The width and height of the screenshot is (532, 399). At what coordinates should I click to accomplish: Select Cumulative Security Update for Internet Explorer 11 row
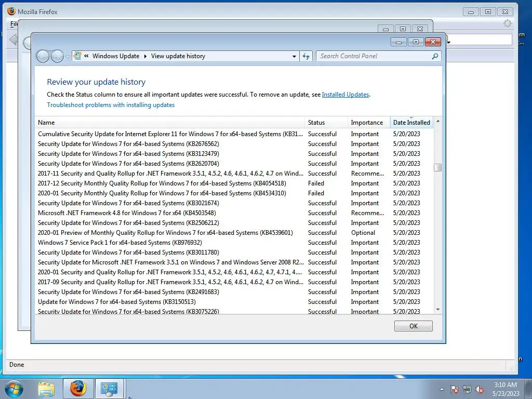234,134
